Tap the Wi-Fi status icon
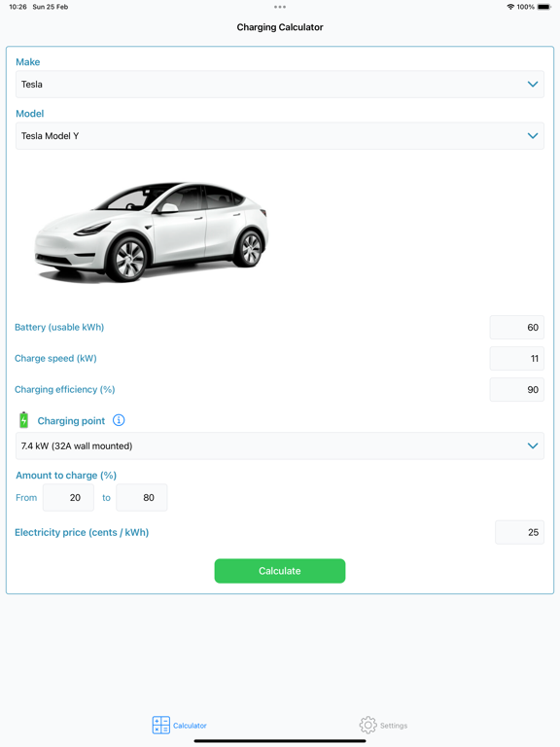Viewport: 560px width, 747px height. pos(510,7)
